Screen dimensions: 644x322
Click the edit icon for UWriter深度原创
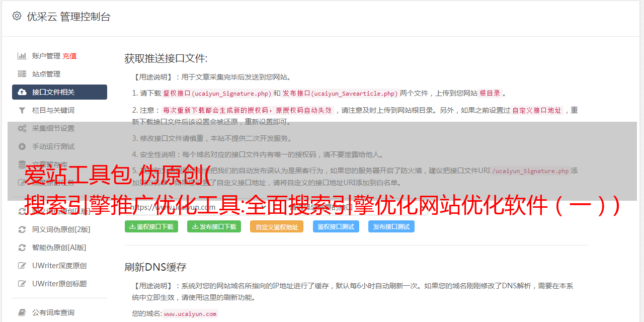pos(22,266)
